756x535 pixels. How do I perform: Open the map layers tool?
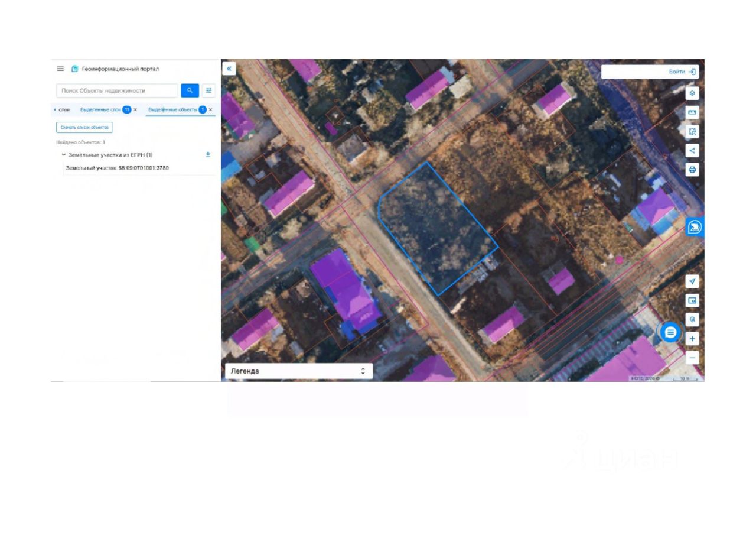(692, 93)
